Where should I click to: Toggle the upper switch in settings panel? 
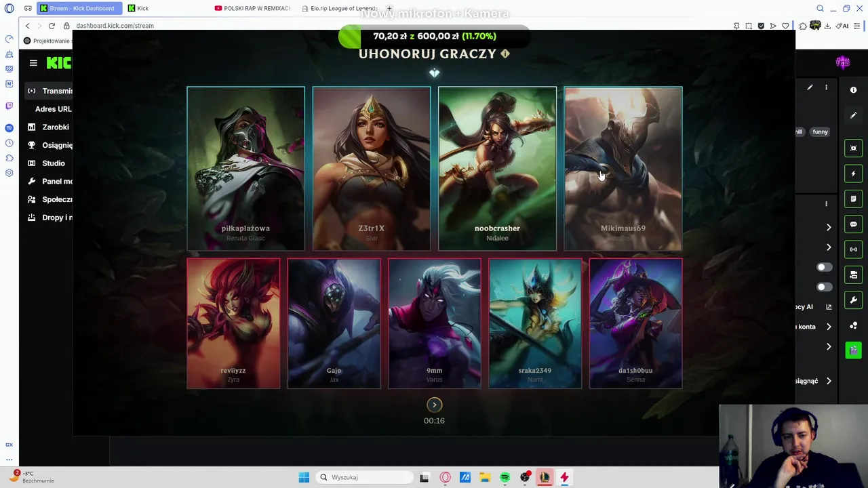(x=825, y=267)
